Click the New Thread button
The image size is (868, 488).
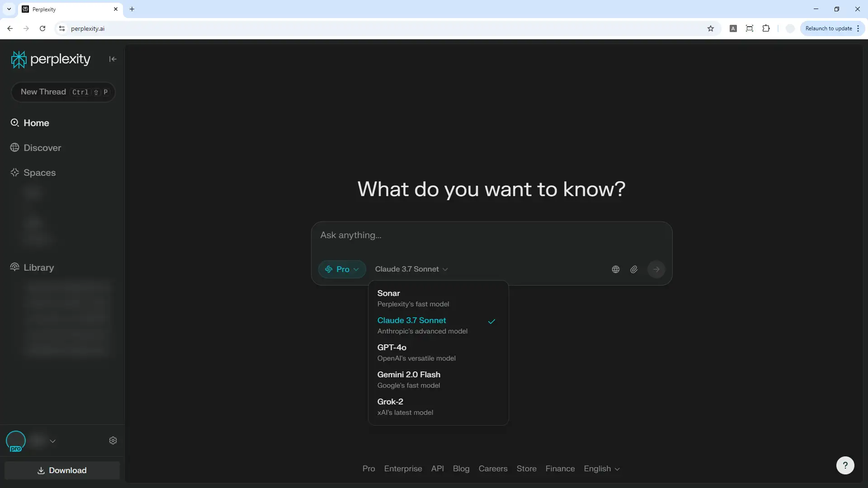(63, 92)
